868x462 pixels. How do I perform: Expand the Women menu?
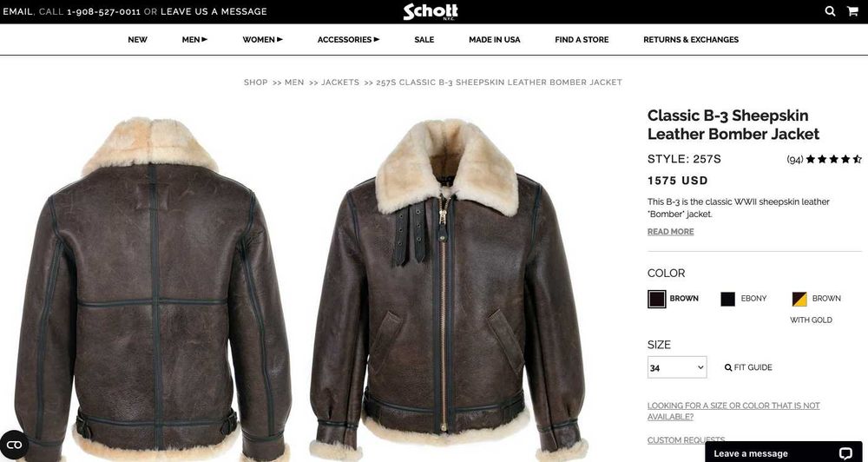click(262, 39)
